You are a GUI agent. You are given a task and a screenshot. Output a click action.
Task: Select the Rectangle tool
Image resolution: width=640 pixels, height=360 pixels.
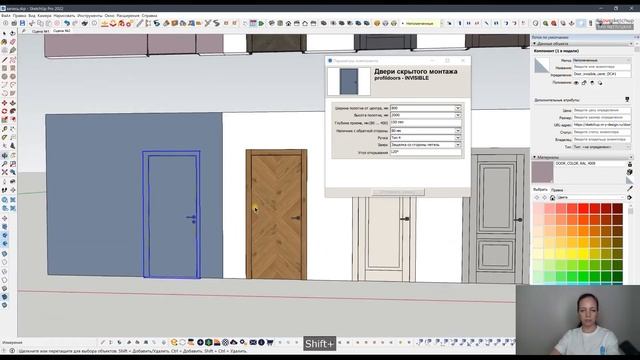click(4, 68)
